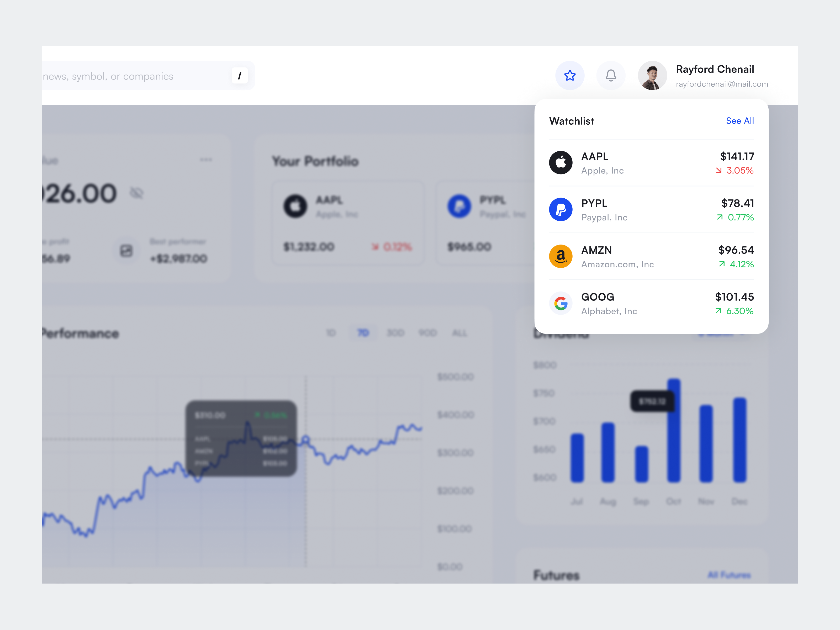Open the portfolio value options menu (ellipsis)
This screenshot has width=840, height=630.
(206, 160)
